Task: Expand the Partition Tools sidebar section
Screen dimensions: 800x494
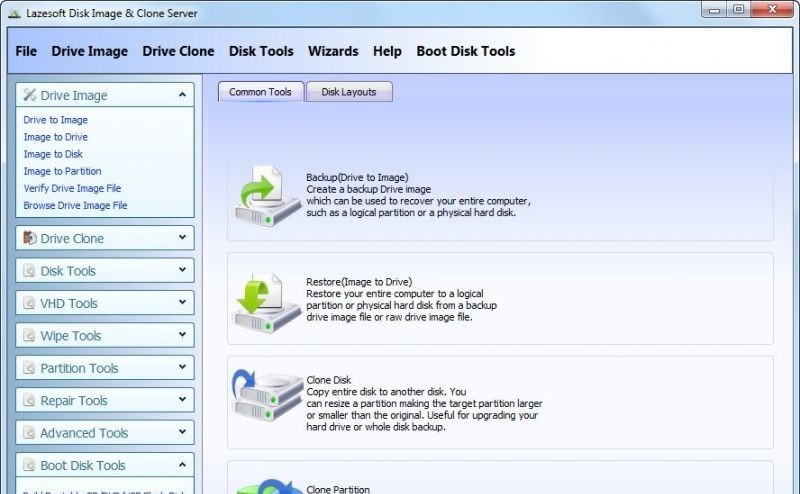Action: pyautogui.click(x=182, y=367)
